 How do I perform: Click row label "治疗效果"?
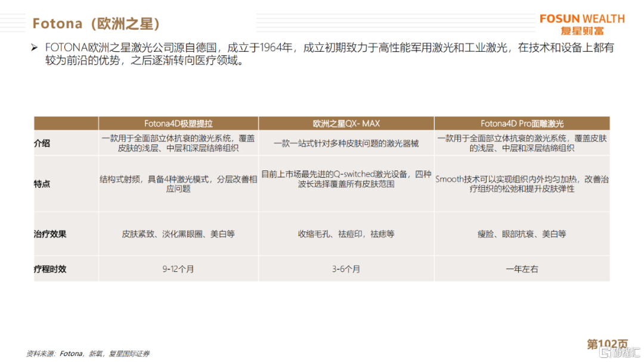(50, 234)
